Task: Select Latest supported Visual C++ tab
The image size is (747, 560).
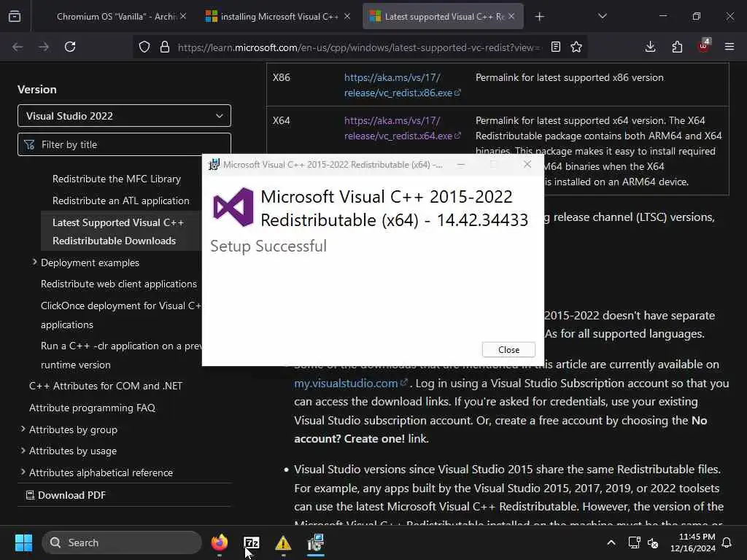Action: (x=444, y=17)
